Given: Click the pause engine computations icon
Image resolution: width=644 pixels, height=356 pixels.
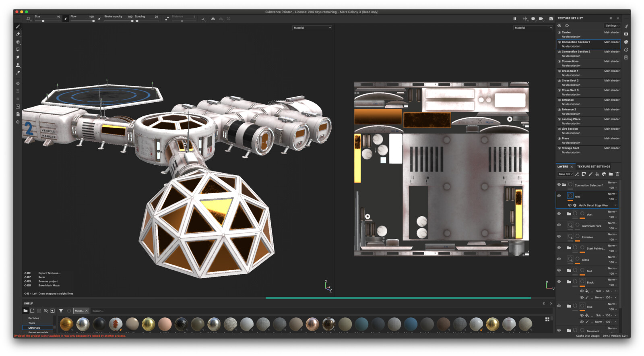Looking at the screenshot, I should (x=515, y=19).
